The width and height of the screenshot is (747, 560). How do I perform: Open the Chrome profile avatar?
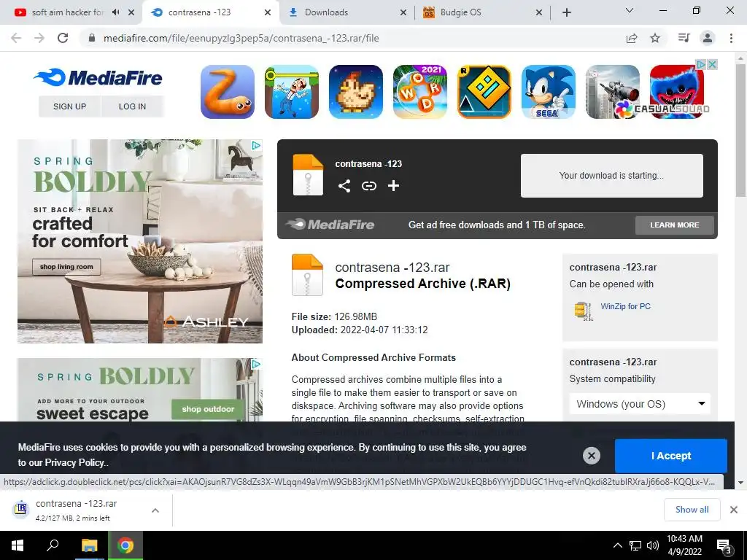708,38
